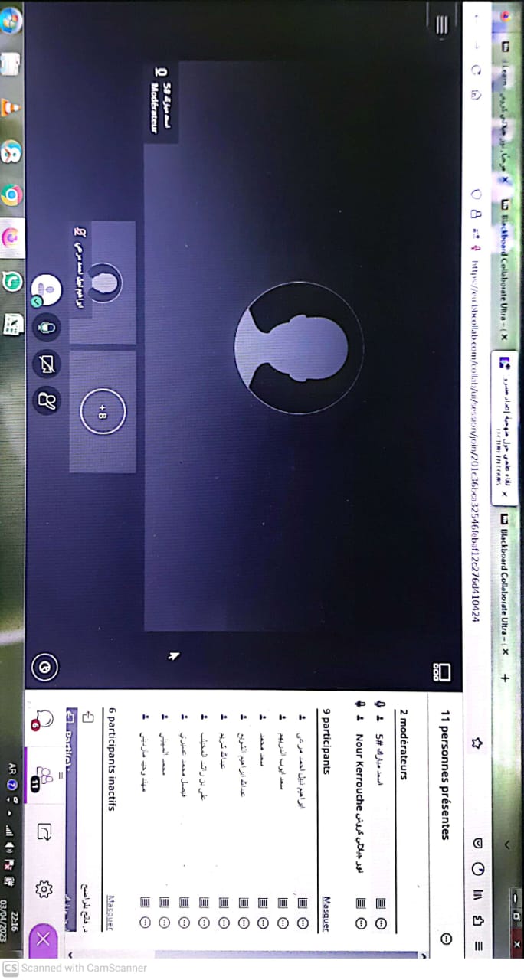Open the Collaborate session menu hamburger
This screenshot has width=524, height=980.
coord(441,24)
